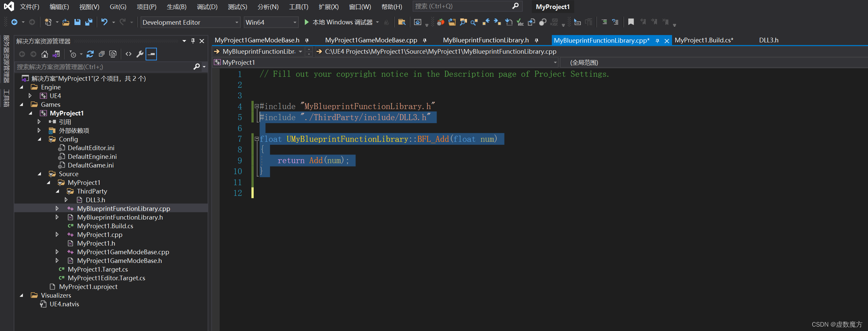The image size is (868, 331).
Task: Switch to the MyBlueprintFunctionLibrary.h tab
Action: point(485,40)
